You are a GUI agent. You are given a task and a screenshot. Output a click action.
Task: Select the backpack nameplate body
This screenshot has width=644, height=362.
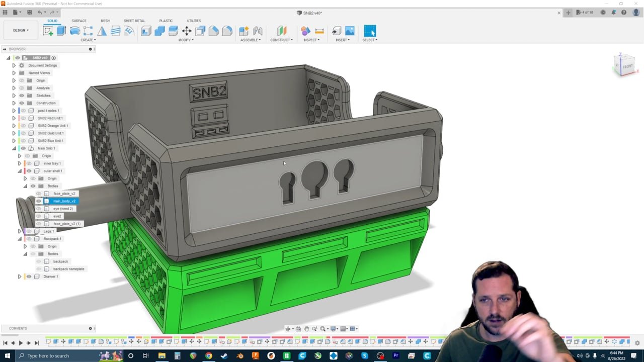[x=69, y=269]
